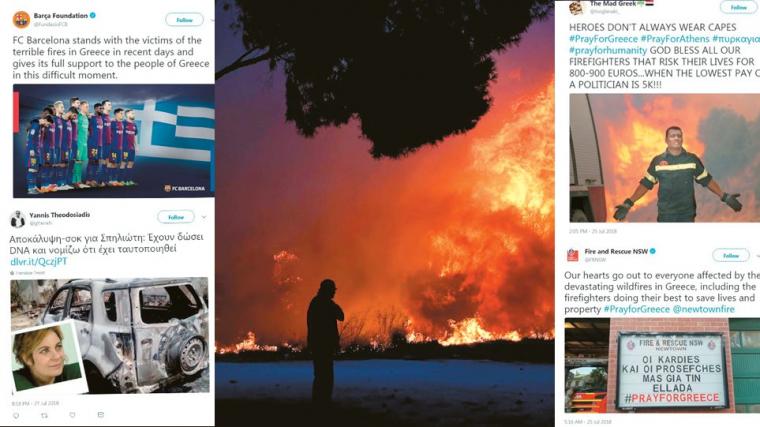This screenshot has width=760, height=427.
Task: Follow Yannis Theodosiadis
Action: pos(175,217)
